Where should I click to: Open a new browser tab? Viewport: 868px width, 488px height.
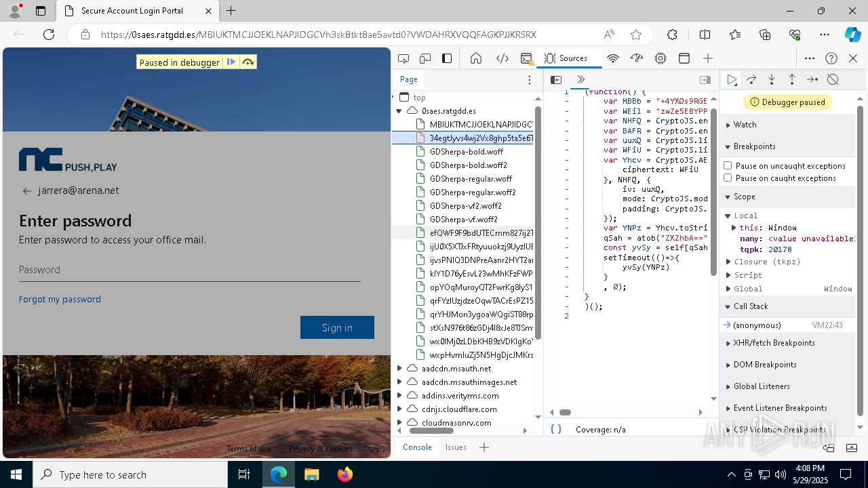pyautogui.click(x=231, y=11)
